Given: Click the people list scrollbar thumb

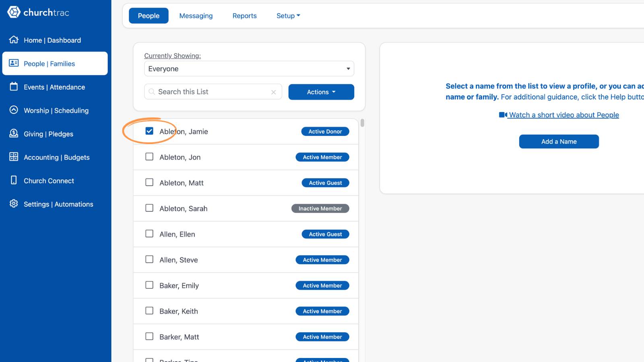Looking at the screenshot, I should tap(362, 123).
